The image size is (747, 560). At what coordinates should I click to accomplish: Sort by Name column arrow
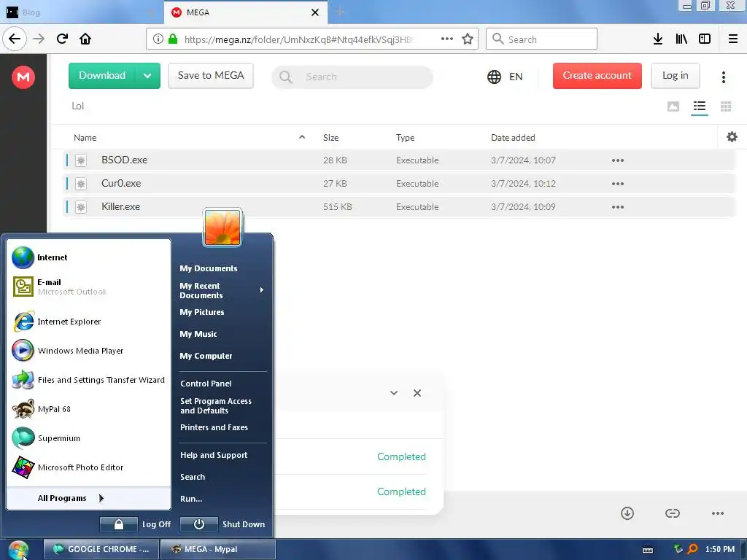tap(302, 137)
